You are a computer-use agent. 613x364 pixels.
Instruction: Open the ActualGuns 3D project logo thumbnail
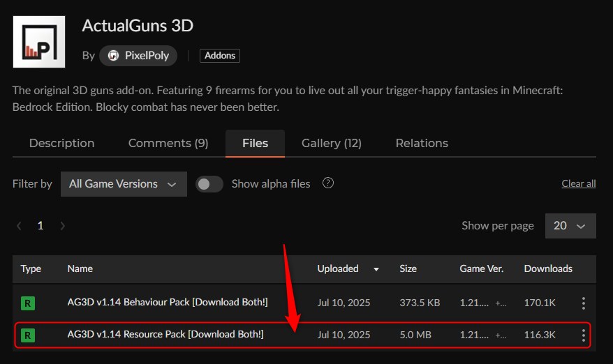(39, 42)
